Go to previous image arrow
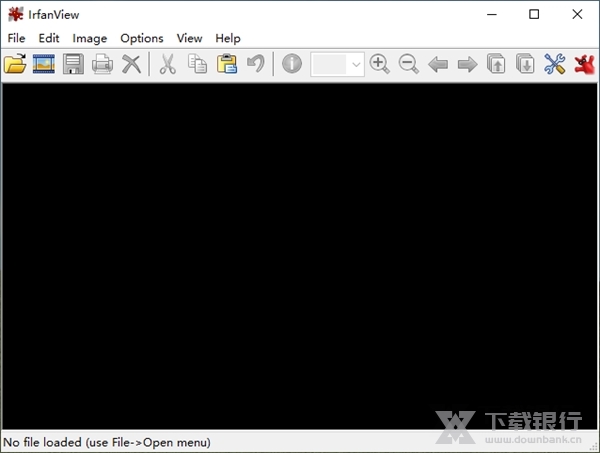This screenshot has height=453, width=600. (438, 65)
